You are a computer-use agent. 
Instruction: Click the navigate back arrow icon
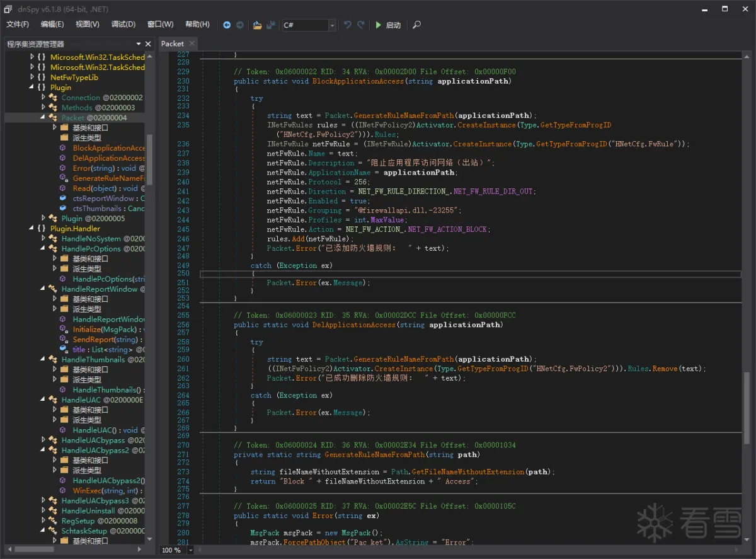(x=227, y=25)
